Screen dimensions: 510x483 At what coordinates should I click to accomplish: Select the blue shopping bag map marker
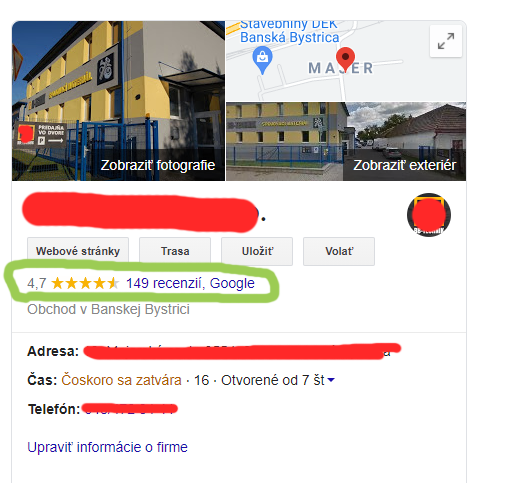click(x=262, y=60)
